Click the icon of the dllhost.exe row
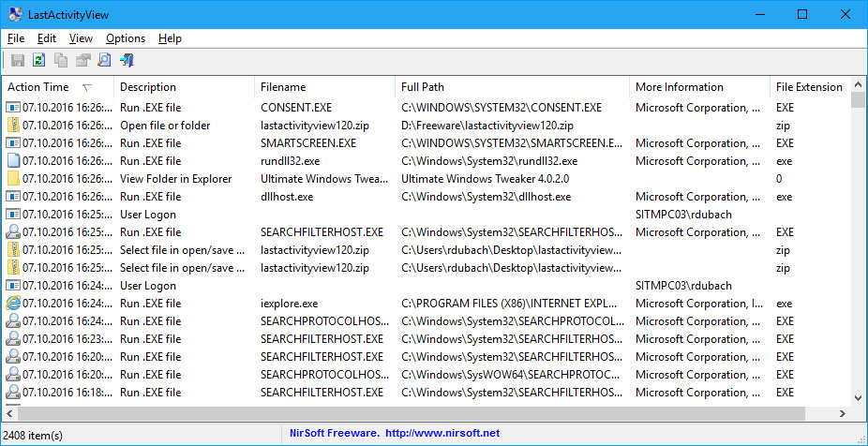868x446 pixels. [13, 197]
